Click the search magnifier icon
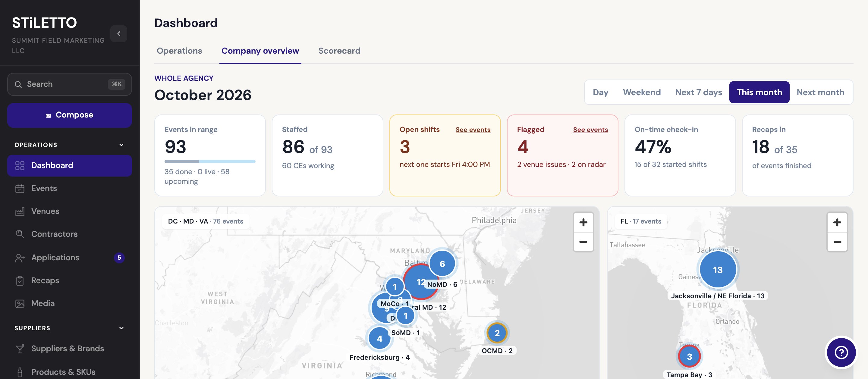 18,84
